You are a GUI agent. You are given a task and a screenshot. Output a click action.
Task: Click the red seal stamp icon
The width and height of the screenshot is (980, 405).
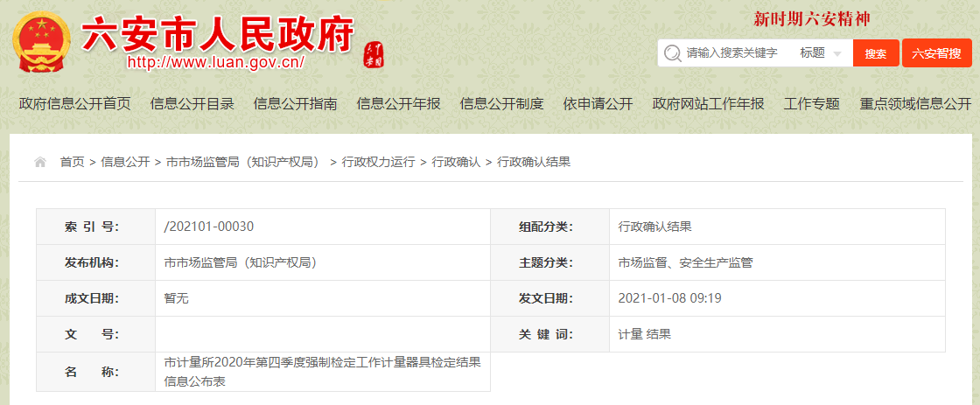click(x=374, y=54)
